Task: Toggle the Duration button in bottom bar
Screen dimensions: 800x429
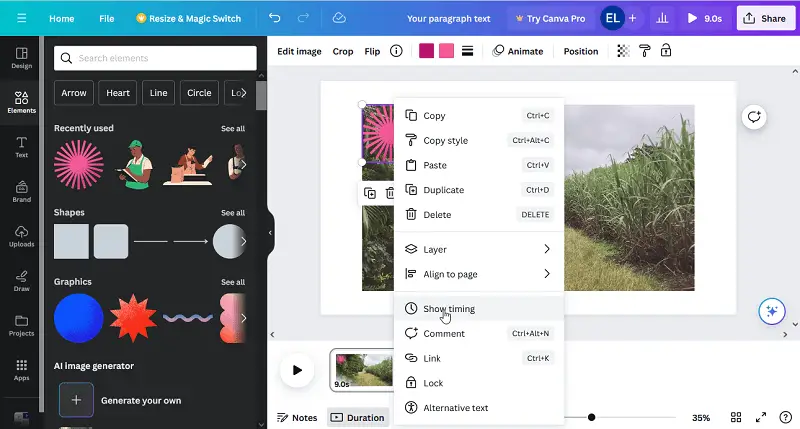Action: (358, 417)
